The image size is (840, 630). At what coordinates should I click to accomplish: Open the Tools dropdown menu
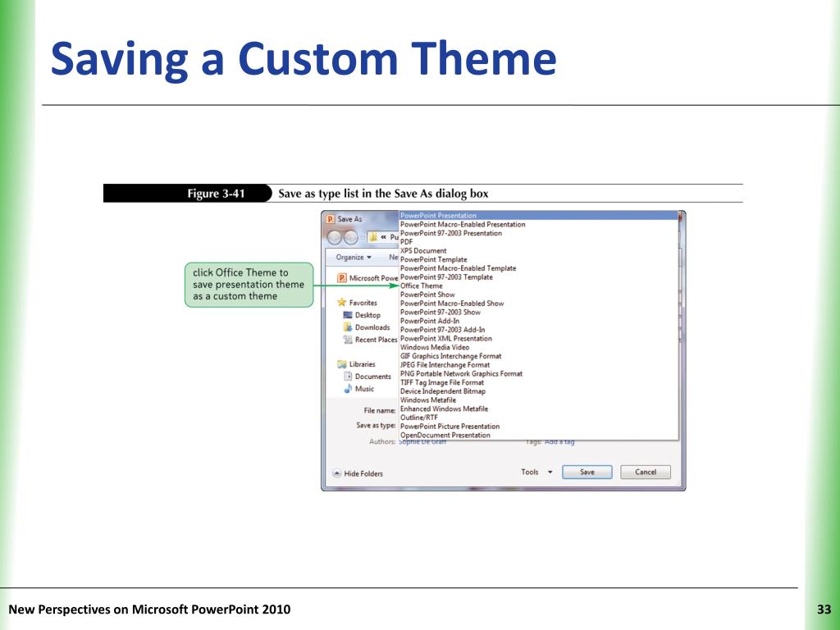pos(536,472)
